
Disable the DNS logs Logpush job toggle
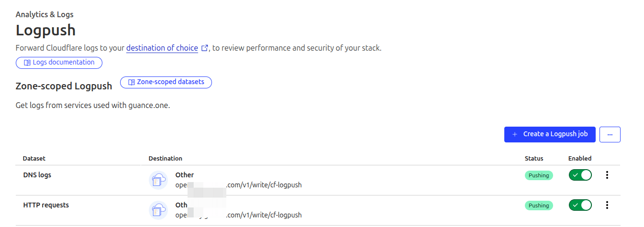tap(580, 175)
